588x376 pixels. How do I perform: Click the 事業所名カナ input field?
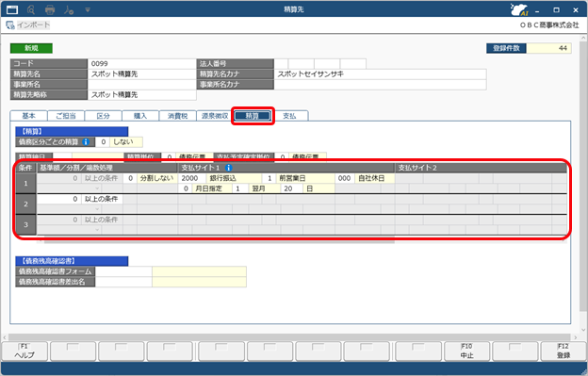381,85
